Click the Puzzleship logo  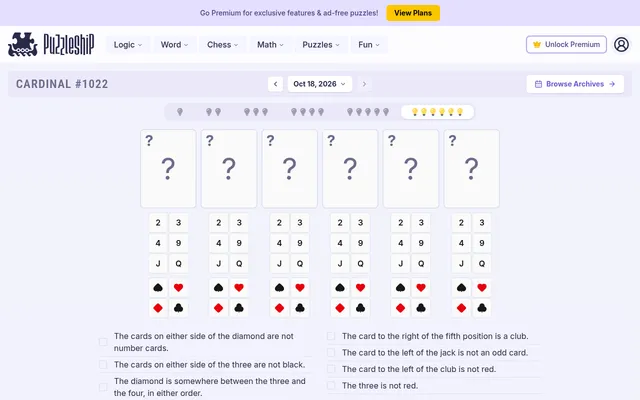coord(51,44)
